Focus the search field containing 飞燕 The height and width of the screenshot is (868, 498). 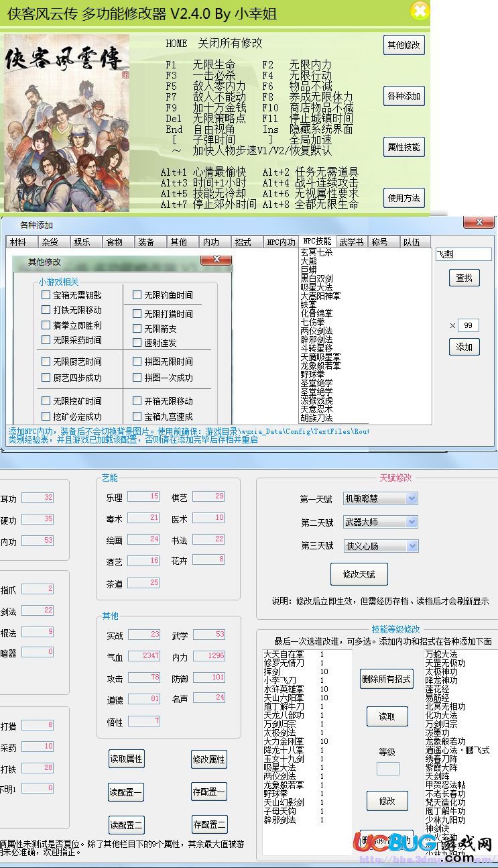pos(463,254)
